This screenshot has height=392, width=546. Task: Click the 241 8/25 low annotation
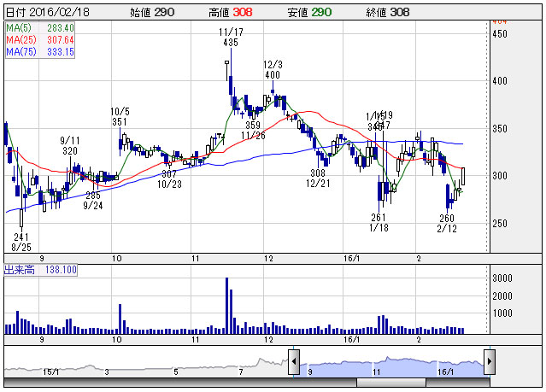[21, 243]
